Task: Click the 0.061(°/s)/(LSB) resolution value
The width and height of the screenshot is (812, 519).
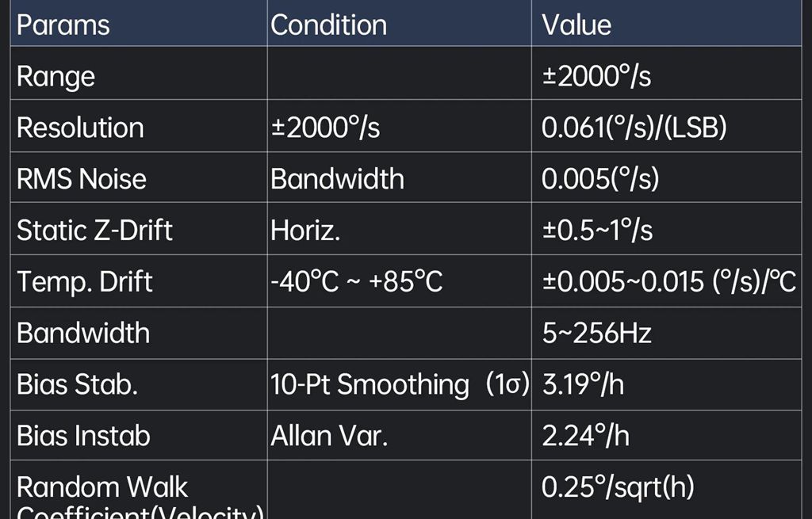Action: coord(634,128)
